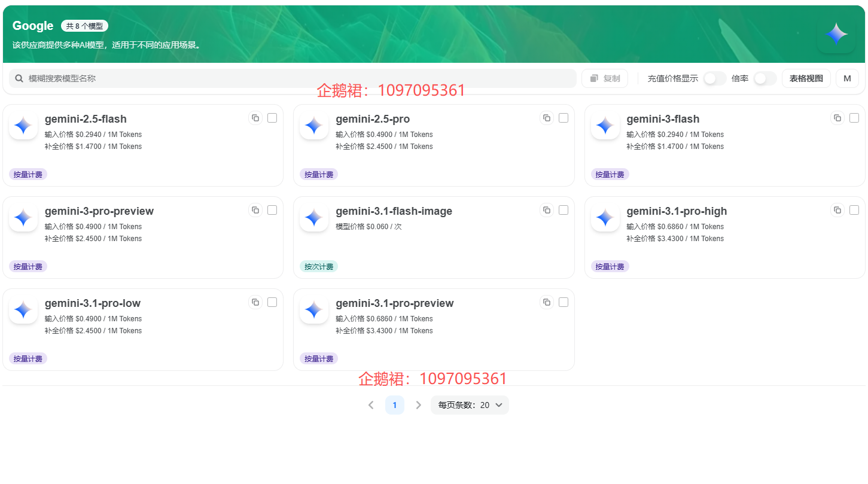This screenshot has width=868, height=484.
Task: Click the gemini-3.1-pro-preview title
Action: point(395,303)
